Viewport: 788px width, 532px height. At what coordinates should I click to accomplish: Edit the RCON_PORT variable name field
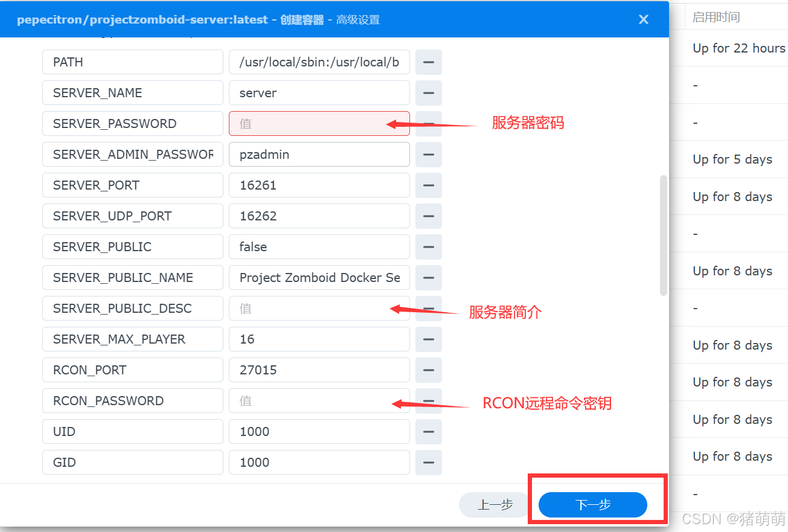(133, 370)
